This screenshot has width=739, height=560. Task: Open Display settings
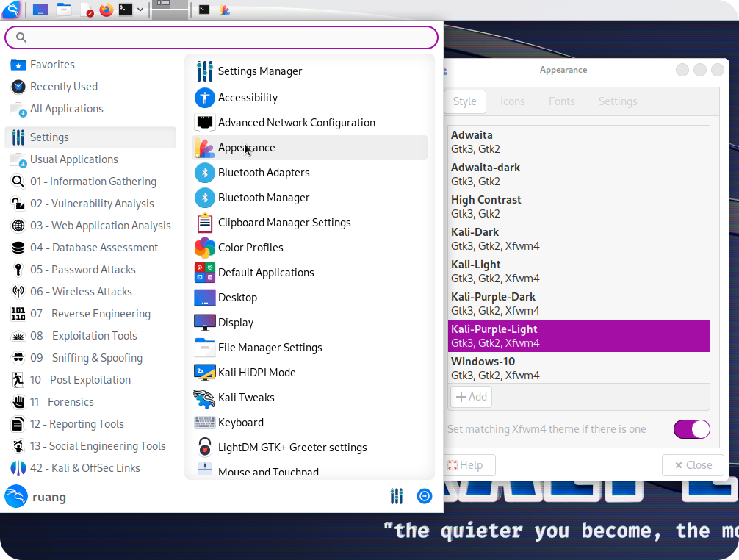[x=310, y=323]
